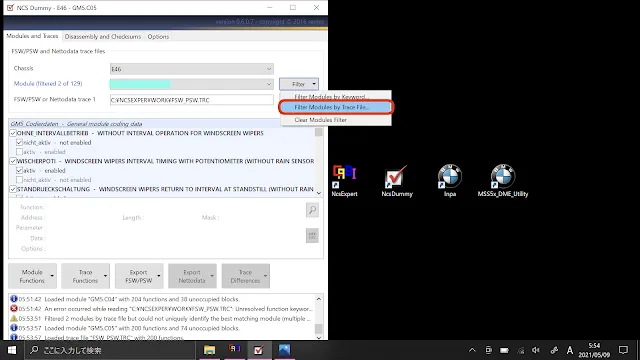Click the Module (filtered 2 of 129) link

[48, 84]
